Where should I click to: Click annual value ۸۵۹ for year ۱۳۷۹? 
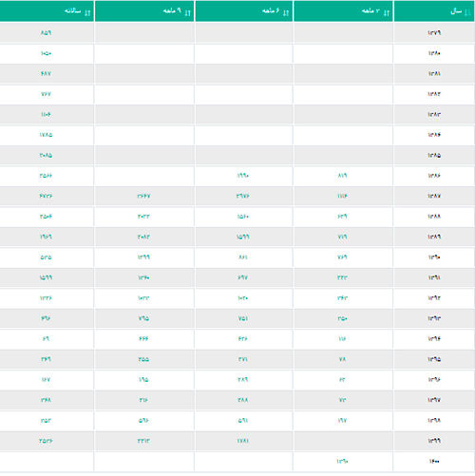(x=46, y=33)
